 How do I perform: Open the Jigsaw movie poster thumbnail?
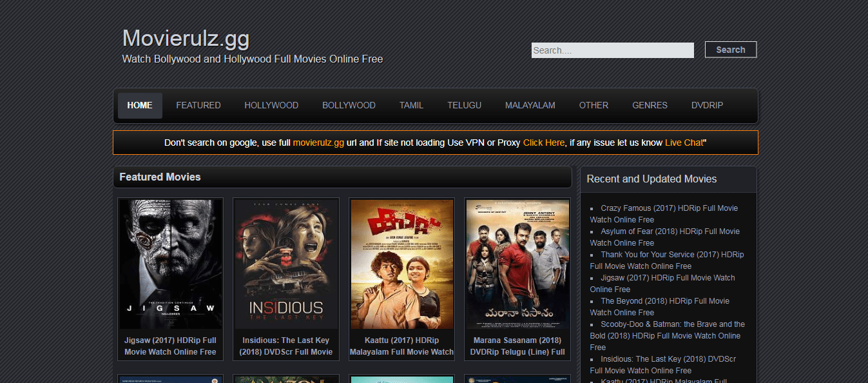point(171,264)
